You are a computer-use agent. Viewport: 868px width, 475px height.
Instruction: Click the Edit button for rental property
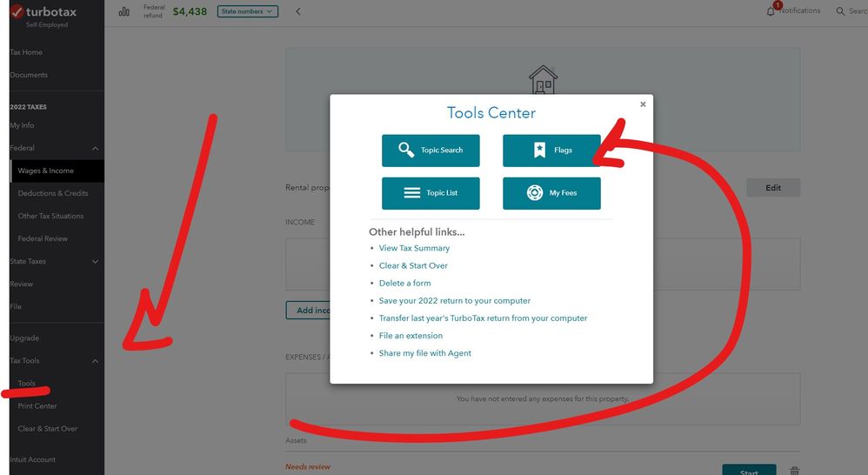click(x=773, y=188)
